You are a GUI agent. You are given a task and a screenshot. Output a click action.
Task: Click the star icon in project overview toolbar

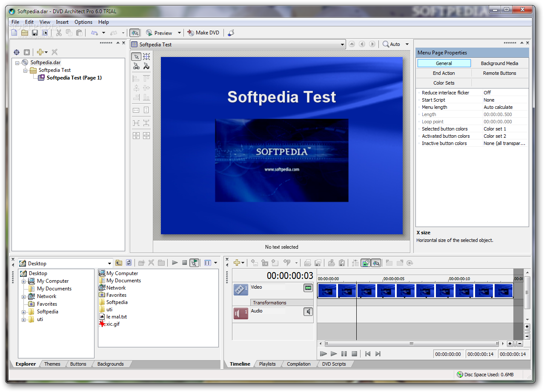27,52
